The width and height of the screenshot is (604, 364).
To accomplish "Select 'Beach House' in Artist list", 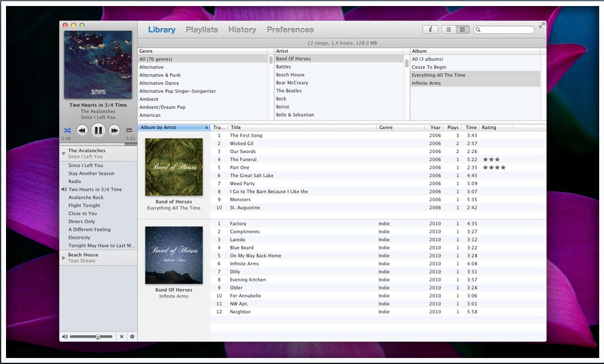I will click(339, 75).
